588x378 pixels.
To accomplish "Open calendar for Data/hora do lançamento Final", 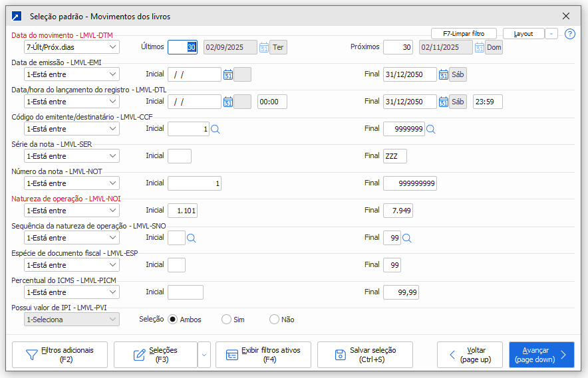I will [443, 102].
